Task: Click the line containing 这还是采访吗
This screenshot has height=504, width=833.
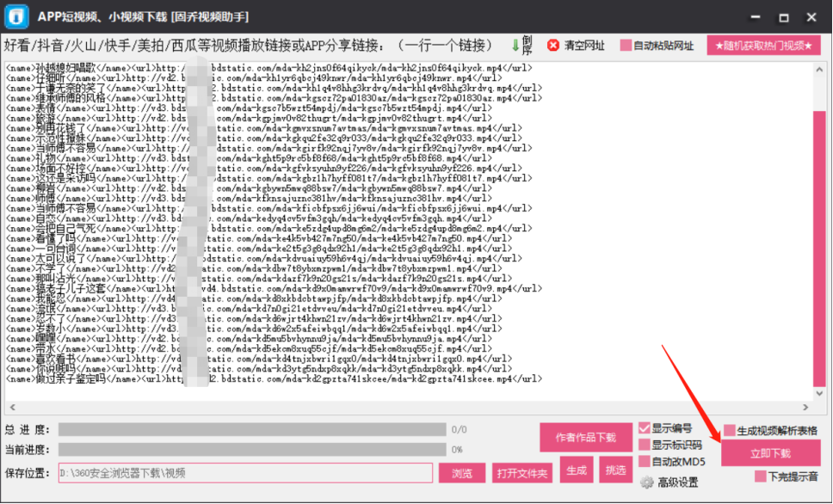Action: click(268, 178)
